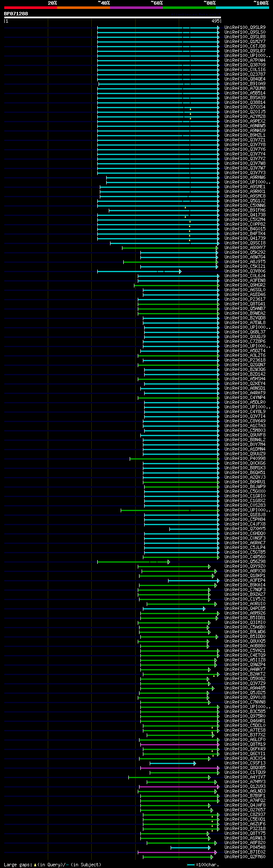
Task: Select hit label UniRef100_O23787
Action: click(x=245, y=75)
